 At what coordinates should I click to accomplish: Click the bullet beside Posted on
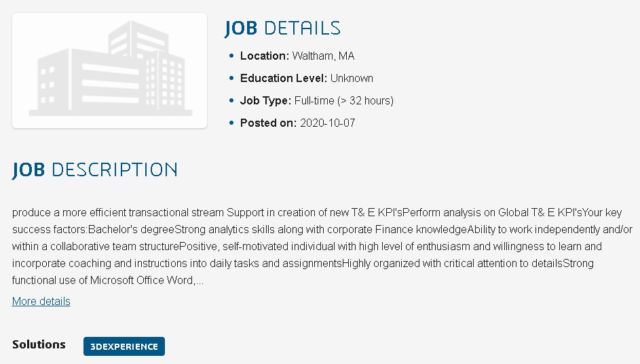click(x=231, y=123)
